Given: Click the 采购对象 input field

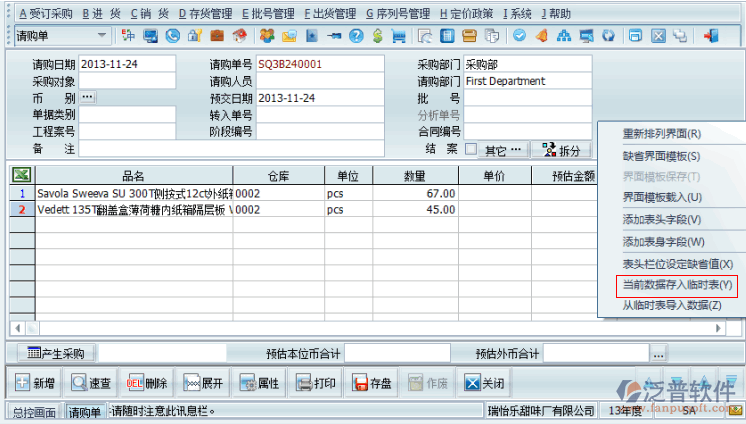Looking at the screenshot, I should [x=113, y=81].
